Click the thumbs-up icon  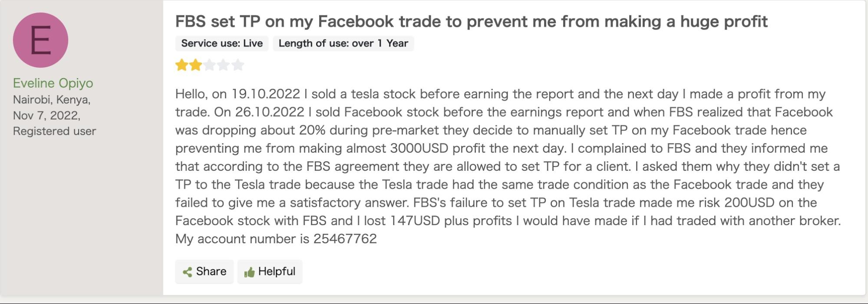click(249, 272)
